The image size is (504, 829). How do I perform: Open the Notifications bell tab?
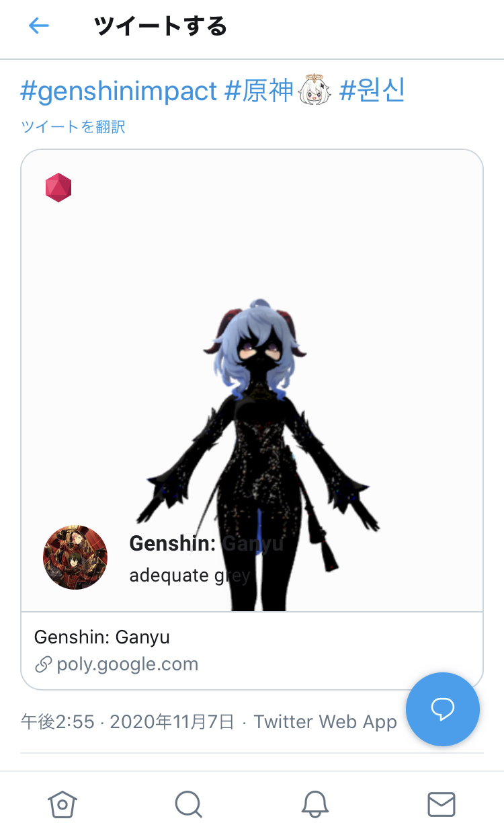click(x=314, y=803)
